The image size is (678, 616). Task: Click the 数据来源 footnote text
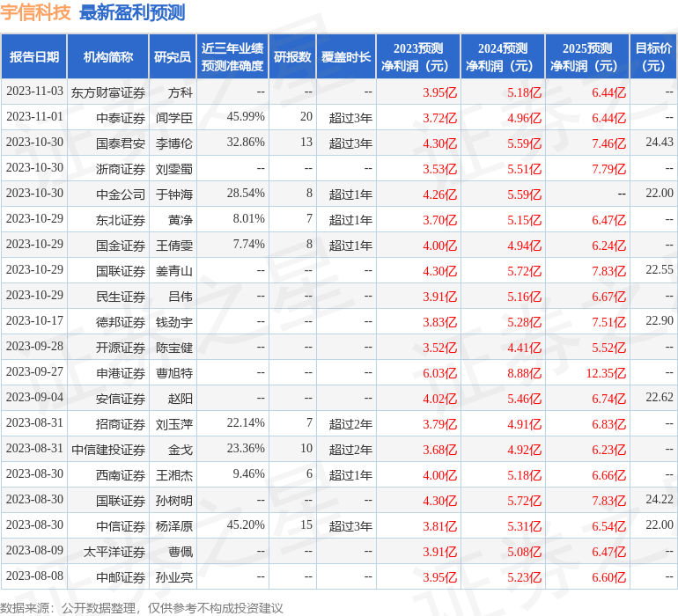pyautogui.click(x=142, y=608)
